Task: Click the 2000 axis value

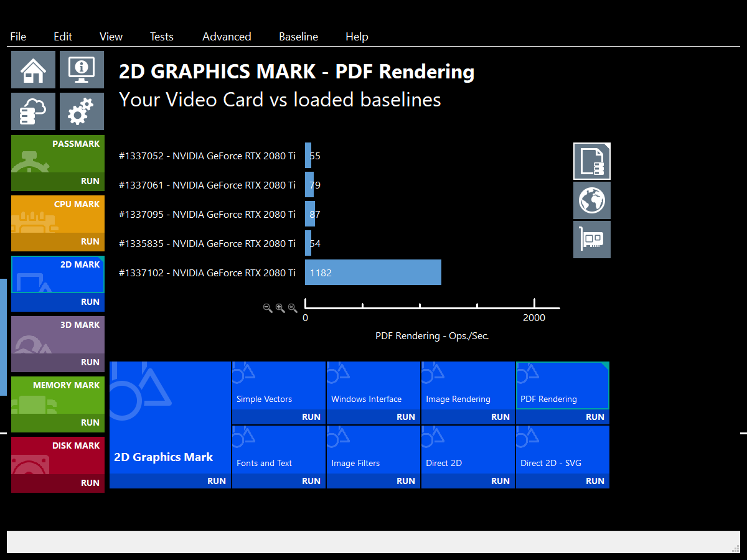Action: point(534,318)
